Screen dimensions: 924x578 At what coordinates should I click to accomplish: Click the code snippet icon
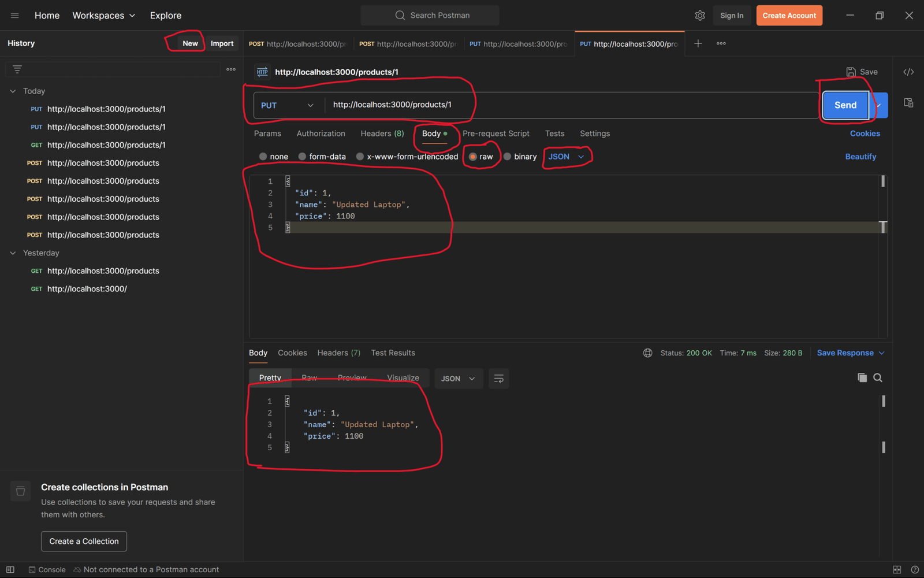coord(908,72)
